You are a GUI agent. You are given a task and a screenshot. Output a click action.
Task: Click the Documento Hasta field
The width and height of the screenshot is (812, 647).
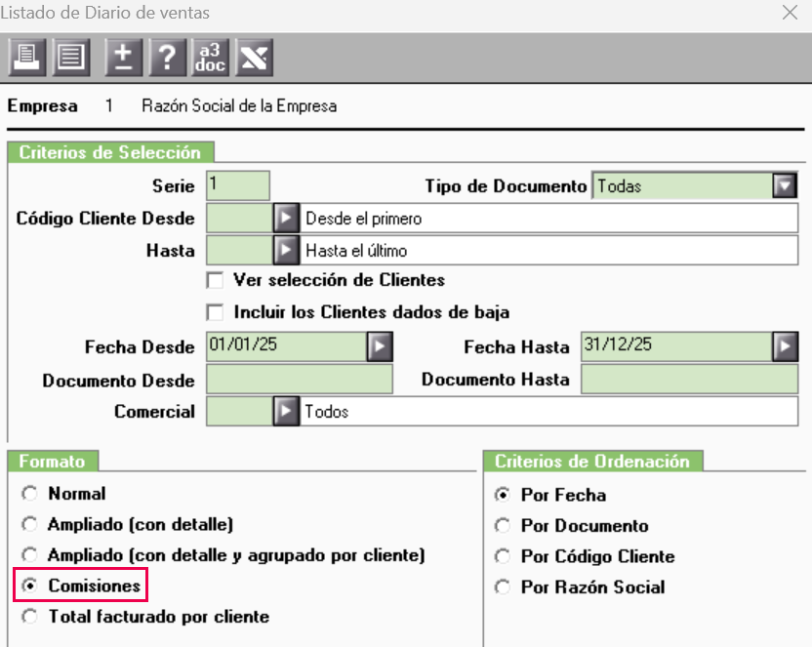[689, 380]
